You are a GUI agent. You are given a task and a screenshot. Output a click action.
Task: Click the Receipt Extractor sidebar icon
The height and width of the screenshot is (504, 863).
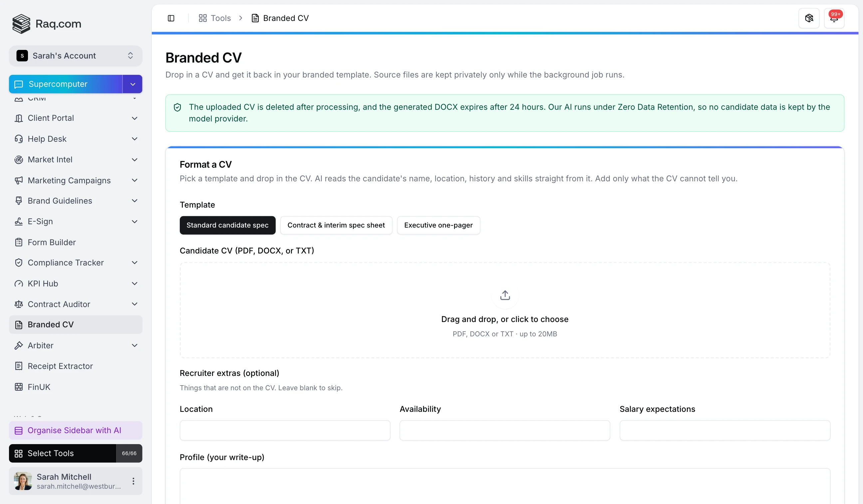pyautogui.click(x=19, y=366)
